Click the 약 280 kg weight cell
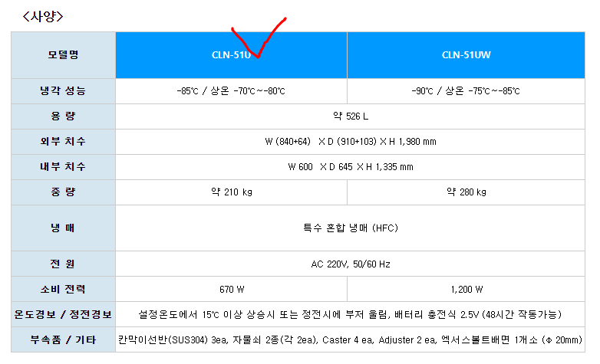Image resolution: width=600 pixels, height=364 pixels. tap(466, 192)
